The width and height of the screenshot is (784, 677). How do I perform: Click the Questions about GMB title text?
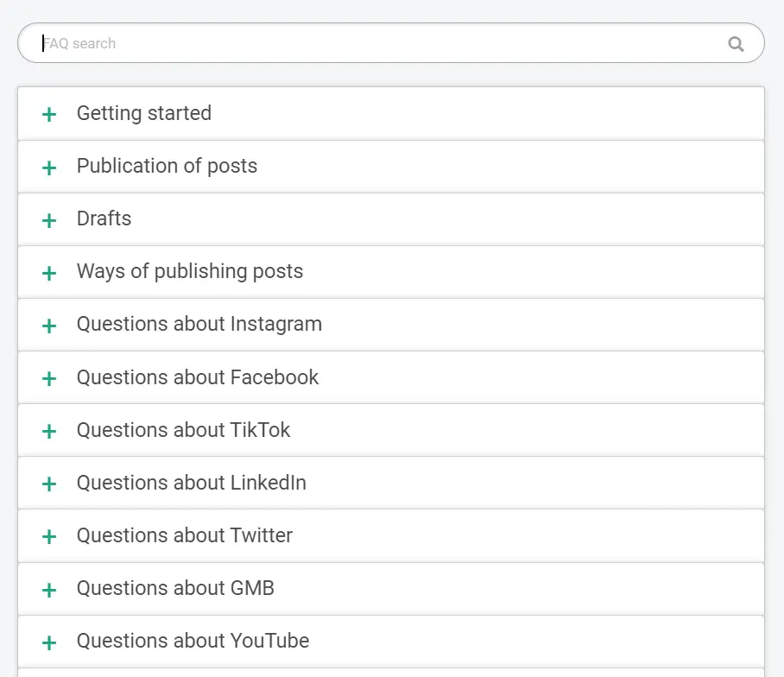[x=175, y=588]
